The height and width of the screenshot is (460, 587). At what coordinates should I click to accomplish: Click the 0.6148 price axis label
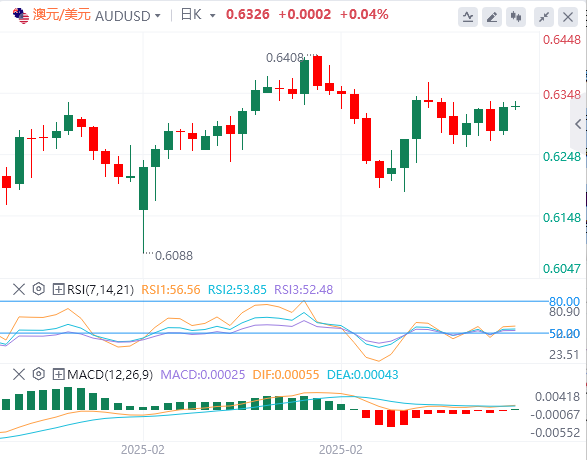[562, 217]
